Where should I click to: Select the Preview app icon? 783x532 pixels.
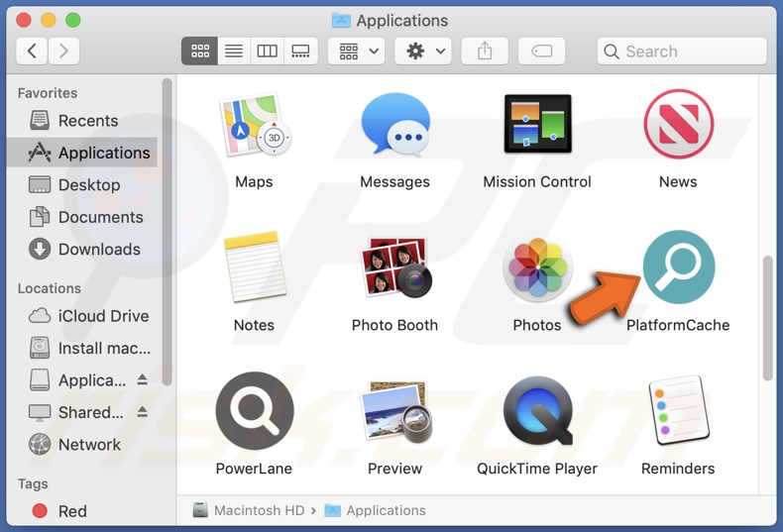tap(395, 411)
